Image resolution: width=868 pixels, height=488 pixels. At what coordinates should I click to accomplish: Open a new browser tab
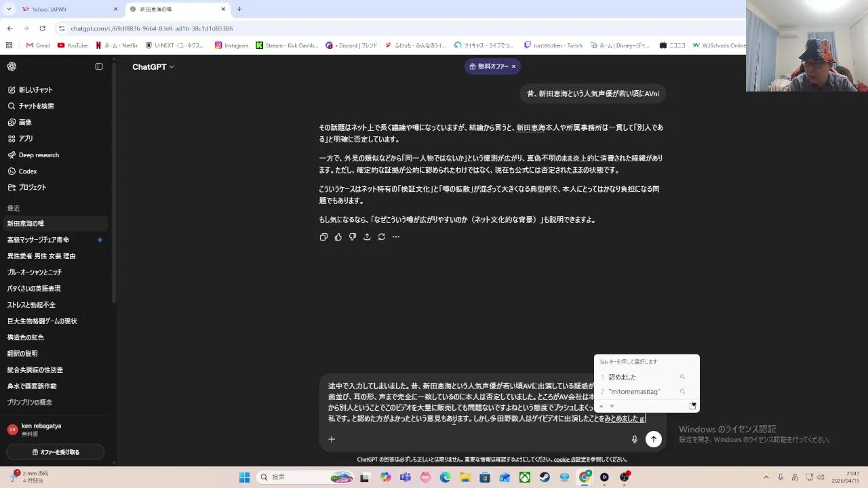pos(239,9)
